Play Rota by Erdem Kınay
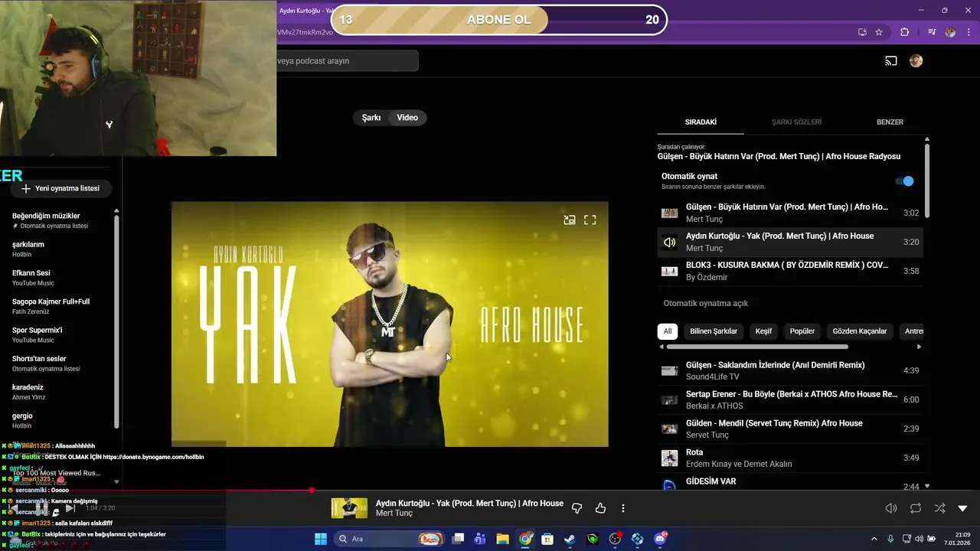Screen dimensions: 980x551 [x=790, y=458]
